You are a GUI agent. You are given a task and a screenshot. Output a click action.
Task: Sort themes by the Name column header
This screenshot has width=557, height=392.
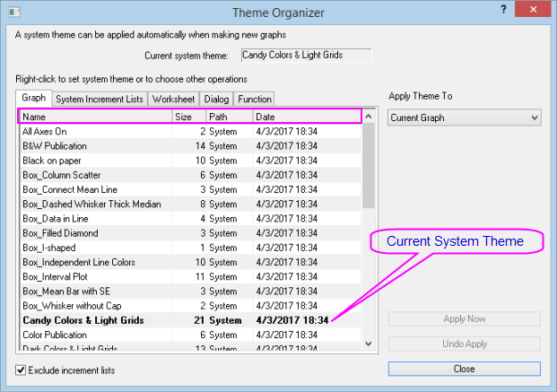(94, 117)
